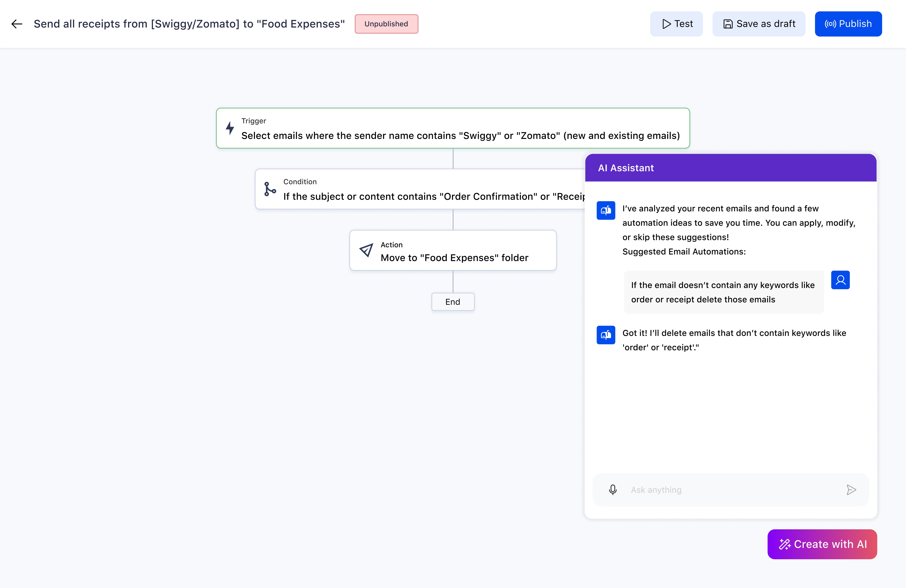Viewport: 906px width, 588px height.
Task: Run the automation with Test
Action: point(677,24)
